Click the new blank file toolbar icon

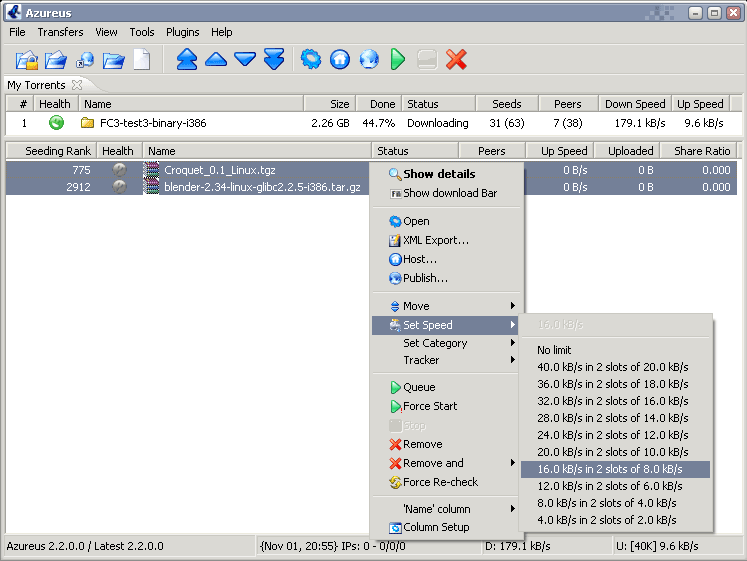coord(142,60)
